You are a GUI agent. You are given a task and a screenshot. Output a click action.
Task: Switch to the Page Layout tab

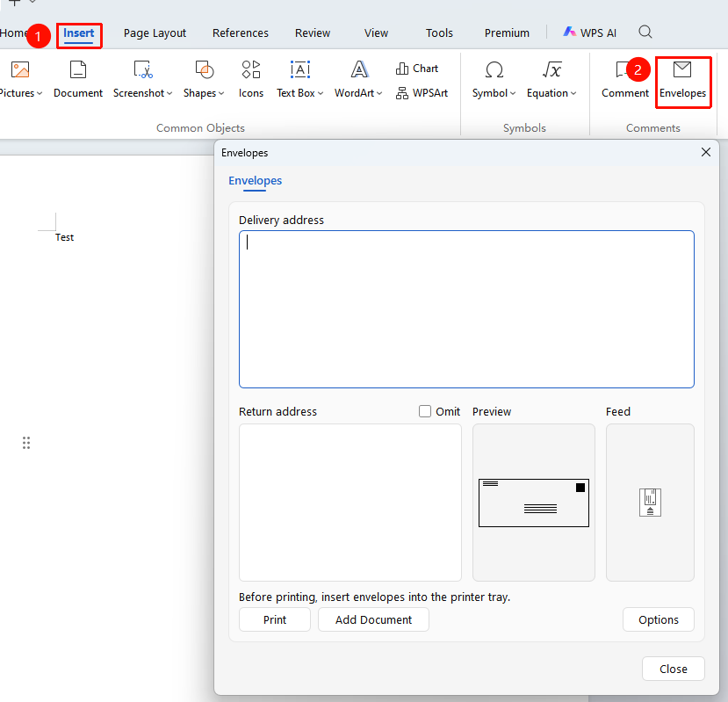[x=155, y=33]
